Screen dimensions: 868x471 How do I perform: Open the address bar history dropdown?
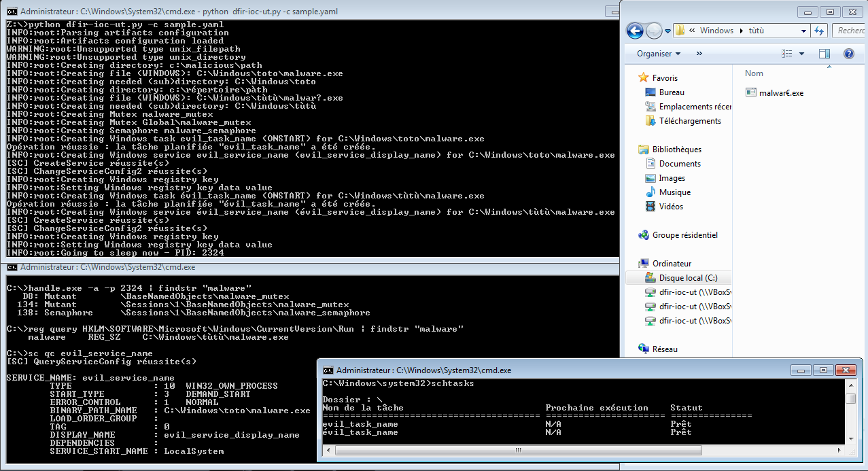[803, 31]
